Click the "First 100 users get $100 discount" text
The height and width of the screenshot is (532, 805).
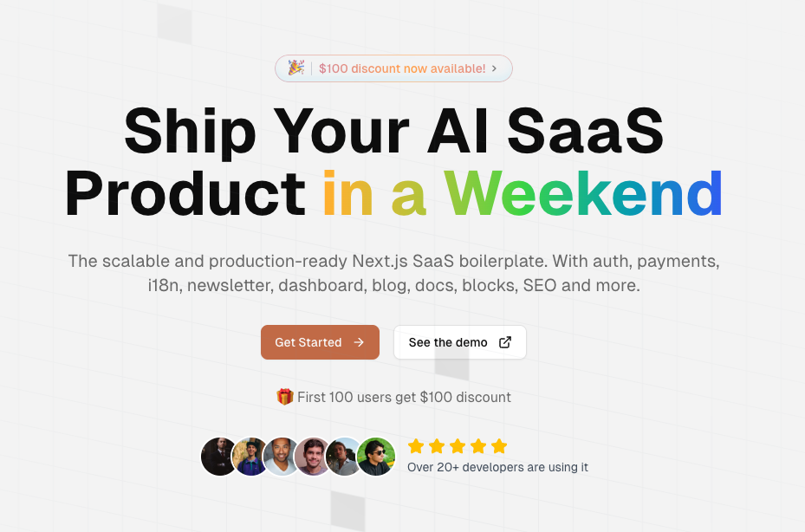click(x=404, y=397)
